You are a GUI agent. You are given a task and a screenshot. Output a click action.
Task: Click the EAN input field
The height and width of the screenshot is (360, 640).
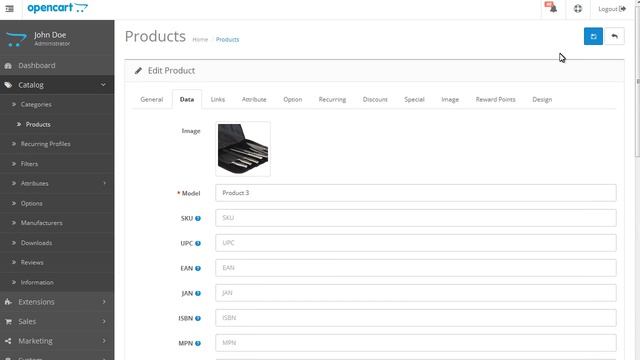(416, 268)
